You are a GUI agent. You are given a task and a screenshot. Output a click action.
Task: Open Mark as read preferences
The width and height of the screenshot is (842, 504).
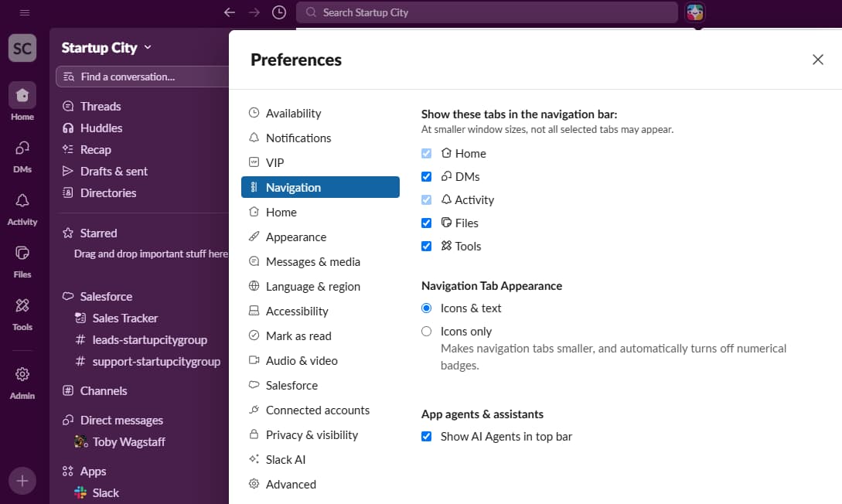tap(320, 335)
